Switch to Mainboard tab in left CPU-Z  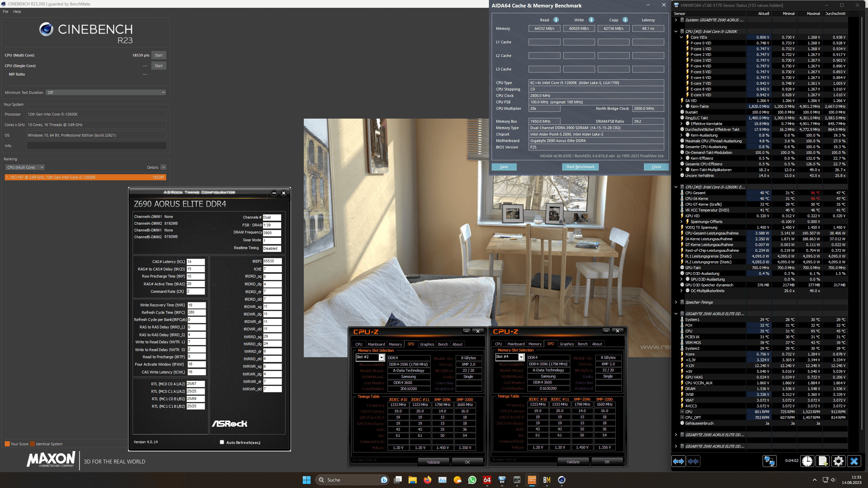(376, 344)
